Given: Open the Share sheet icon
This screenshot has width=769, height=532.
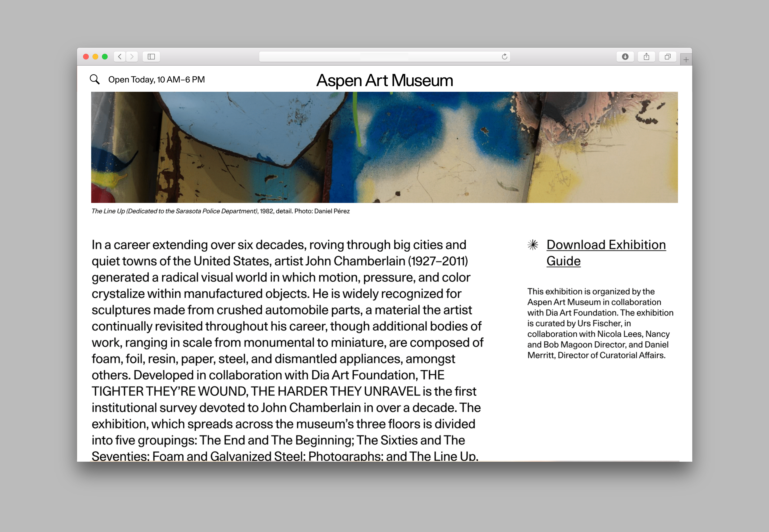Looking at the screenshot, I should [x=646, y=57].
